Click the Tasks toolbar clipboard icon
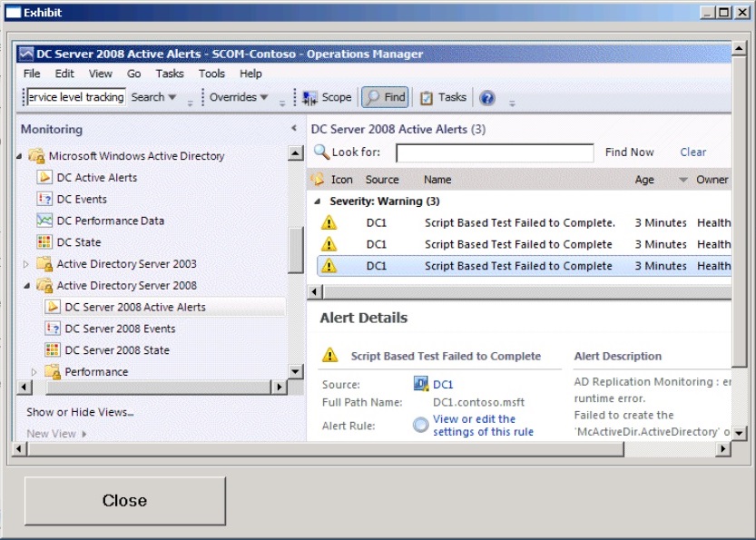This screenshot has width=756, height=540. 427,98
